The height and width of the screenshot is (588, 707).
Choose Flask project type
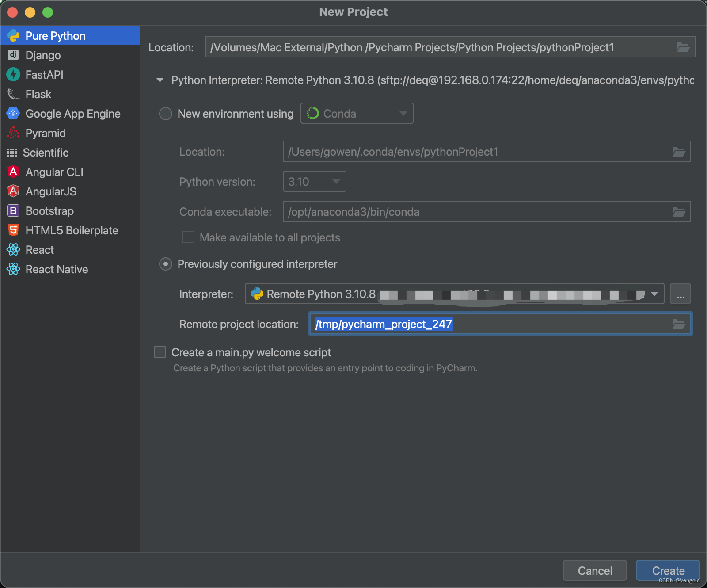(x=70, y=94)
